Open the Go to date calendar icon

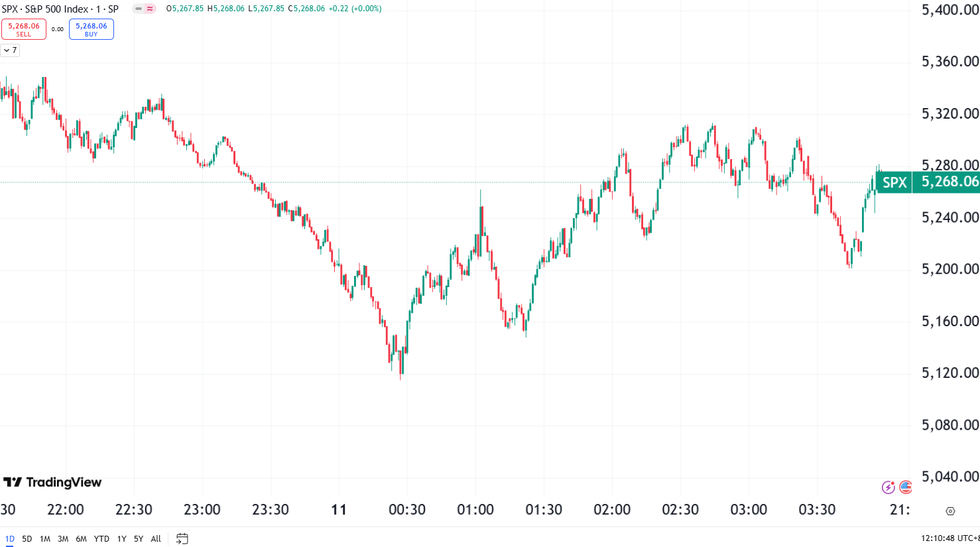182,539
